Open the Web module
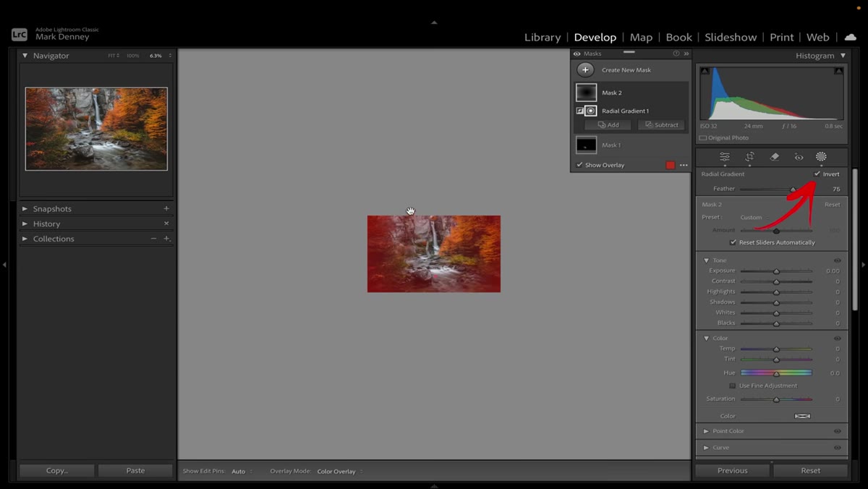 (817, 37)
